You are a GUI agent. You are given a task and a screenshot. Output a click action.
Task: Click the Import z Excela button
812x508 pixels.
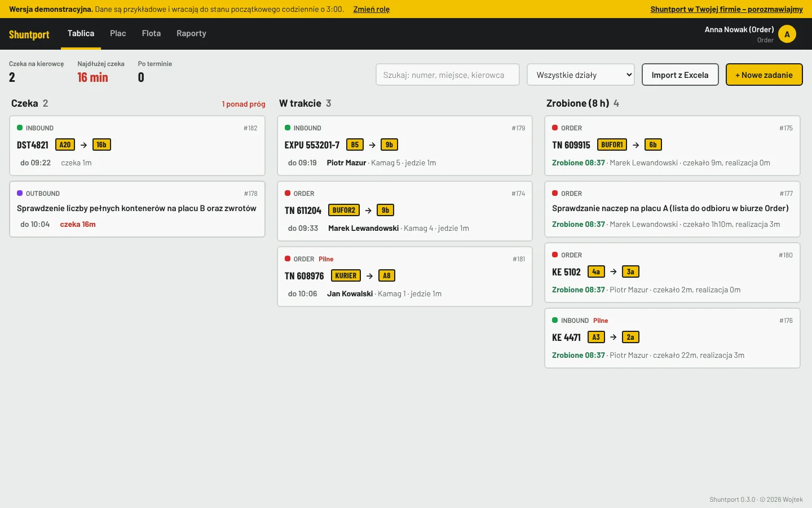pyautogui.click(x=680, y=75)
